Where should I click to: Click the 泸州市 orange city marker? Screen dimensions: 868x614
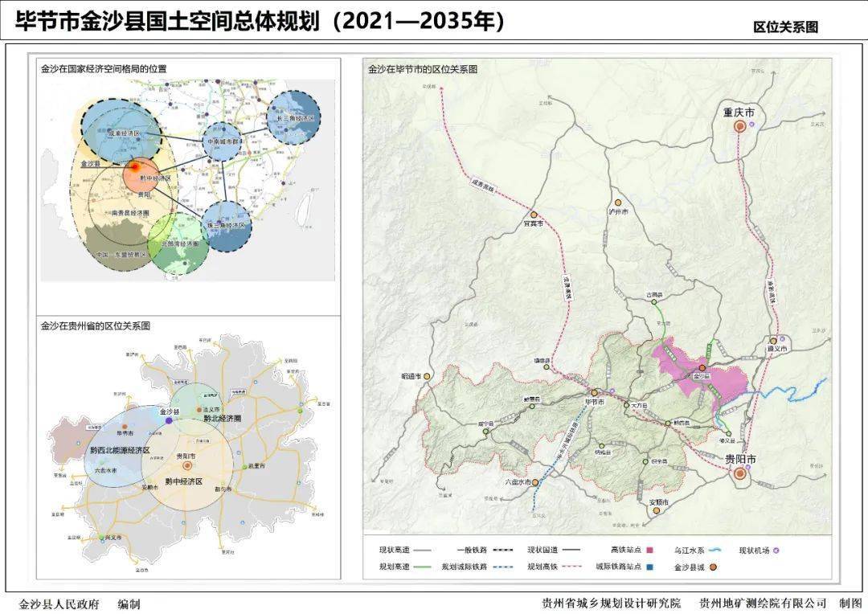click(x=618, y=203)
